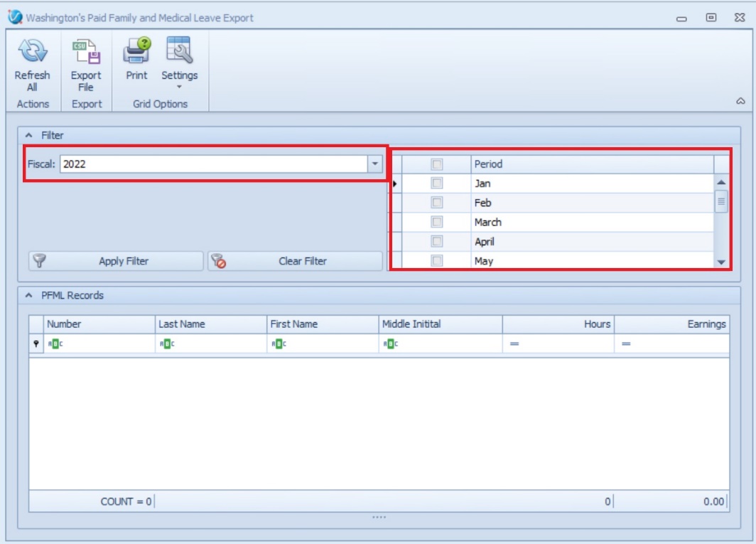Viewport: 756px width, 544px height.
Task: Open the Settings grid options icon
Action: pyautogui.click(x=179, y=51)
